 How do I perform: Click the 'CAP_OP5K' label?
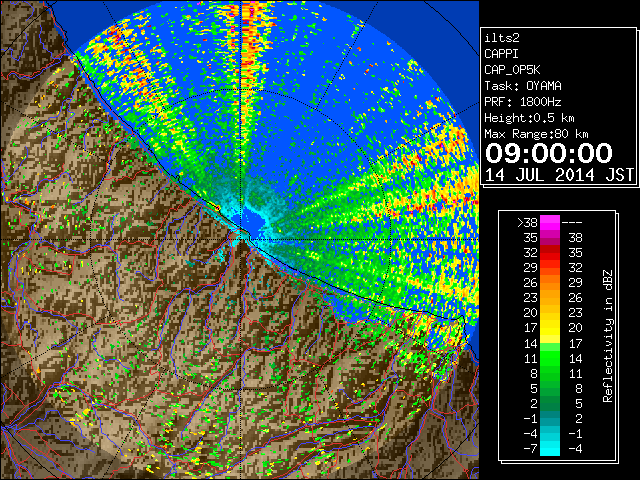(512, 70)
